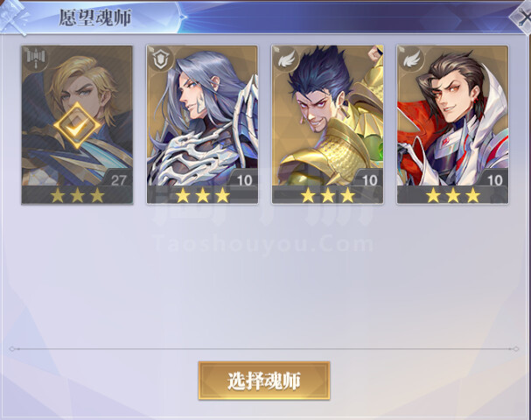Click the three stars on the red-caped card
This screenshot has height=420, width=531.
[453, 195]
